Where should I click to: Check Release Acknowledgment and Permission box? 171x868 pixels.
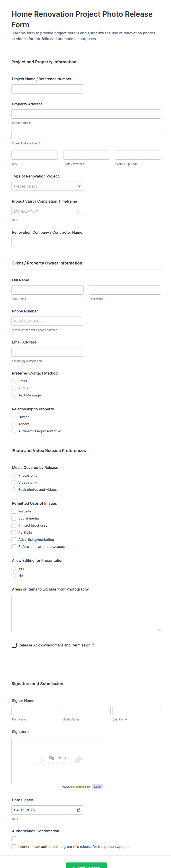click(14, 645)
